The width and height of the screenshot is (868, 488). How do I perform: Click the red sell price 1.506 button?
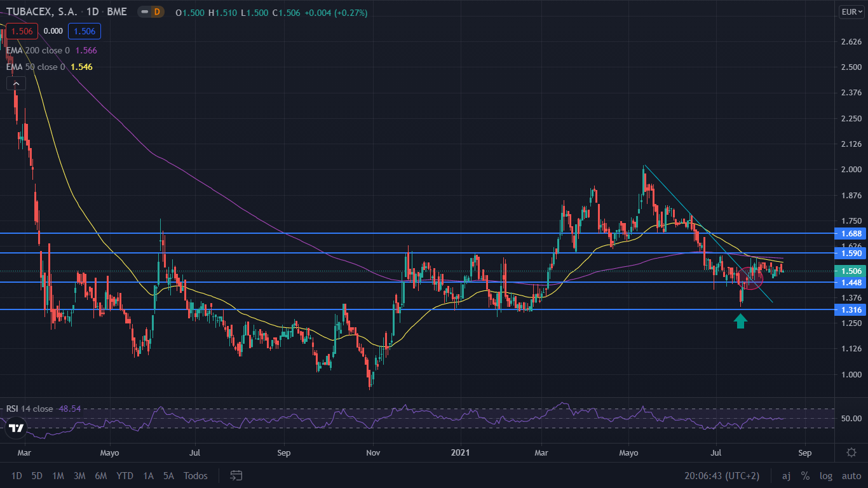pos(21,31)
